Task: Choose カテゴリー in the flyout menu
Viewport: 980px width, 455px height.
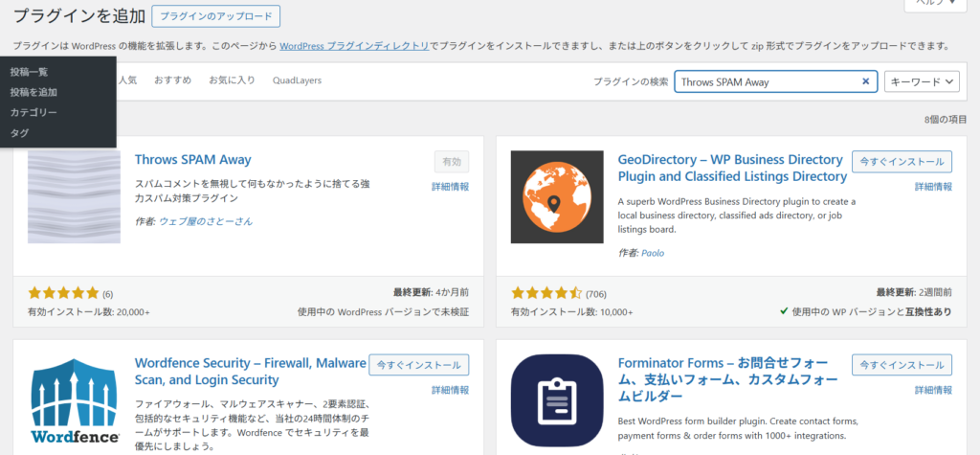Action: (33, 112)
